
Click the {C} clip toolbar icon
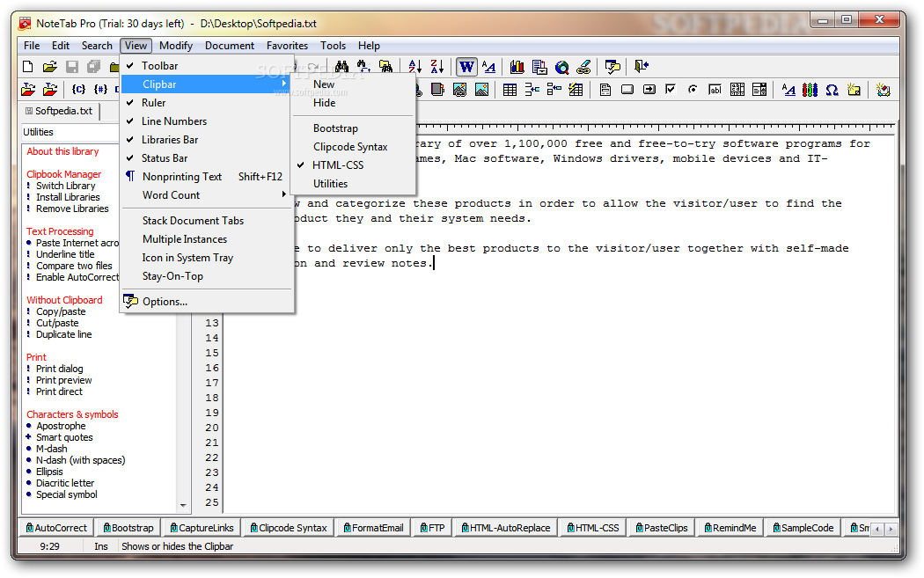coord(78,90)
